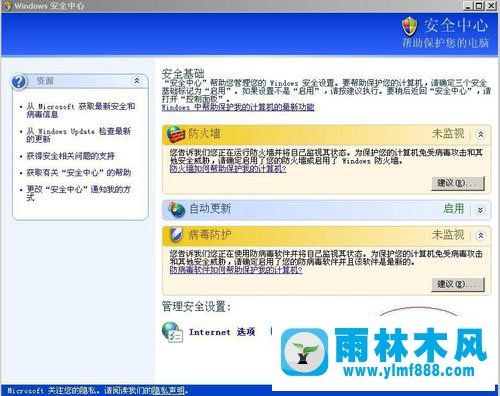This screenshot has width=500, height=396.
Task: Click the virus protection 未监视 status text
Action: click(x=448, y=235)
